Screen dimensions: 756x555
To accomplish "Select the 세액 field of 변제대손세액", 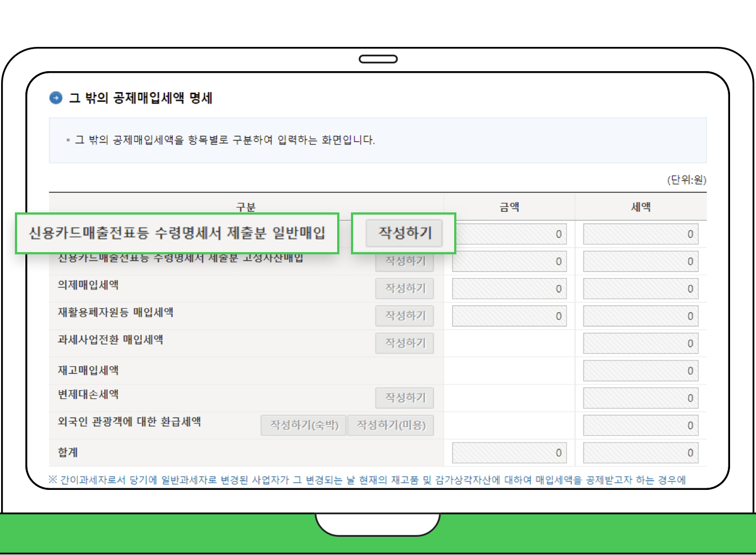I will [x=640, y=398].
